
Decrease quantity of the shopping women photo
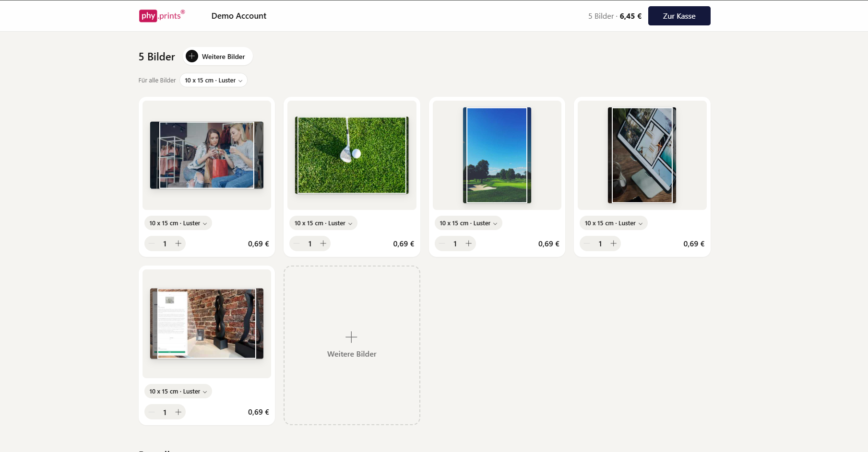point(152,243)
